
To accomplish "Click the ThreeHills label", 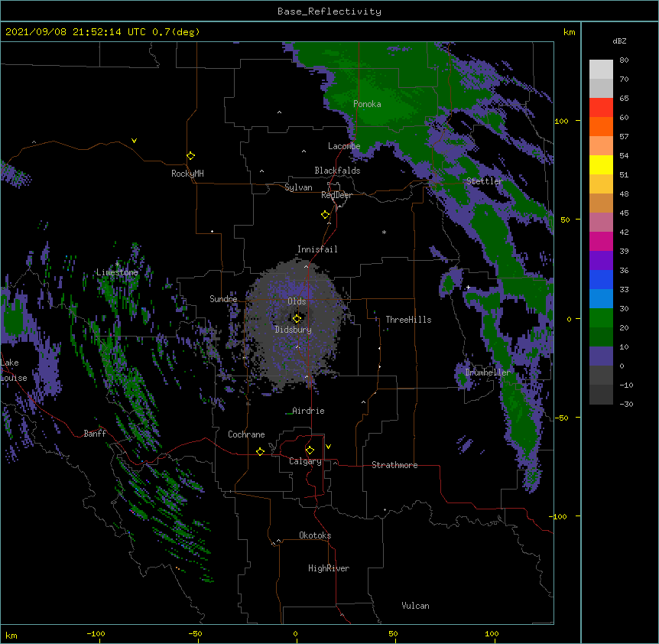I will [x=408, y=320].
